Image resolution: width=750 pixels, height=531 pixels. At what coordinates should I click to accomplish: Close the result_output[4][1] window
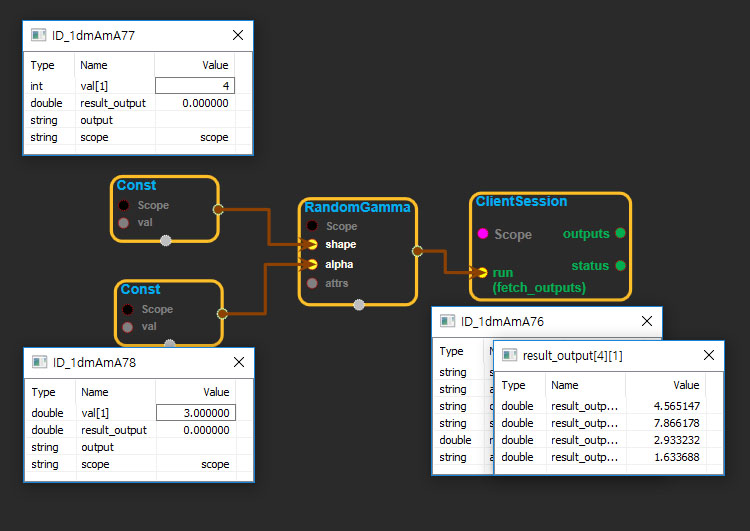[x=708, y=355]
